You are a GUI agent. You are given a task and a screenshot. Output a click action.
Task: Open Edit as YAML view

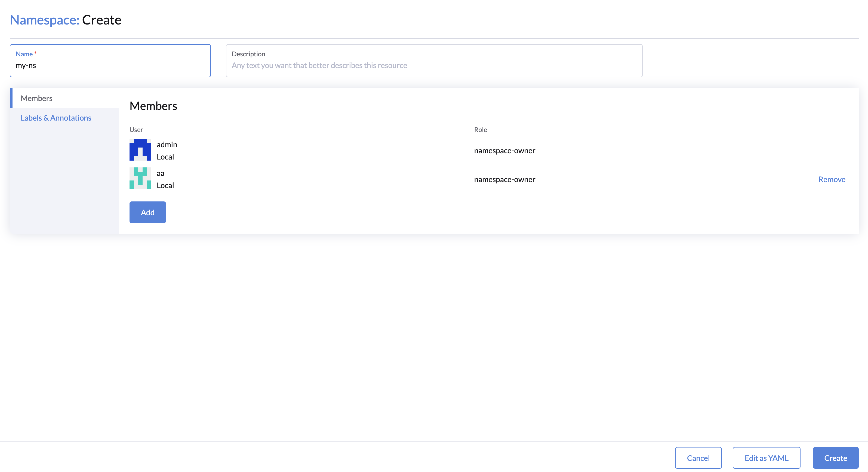(x=767, y=458)
